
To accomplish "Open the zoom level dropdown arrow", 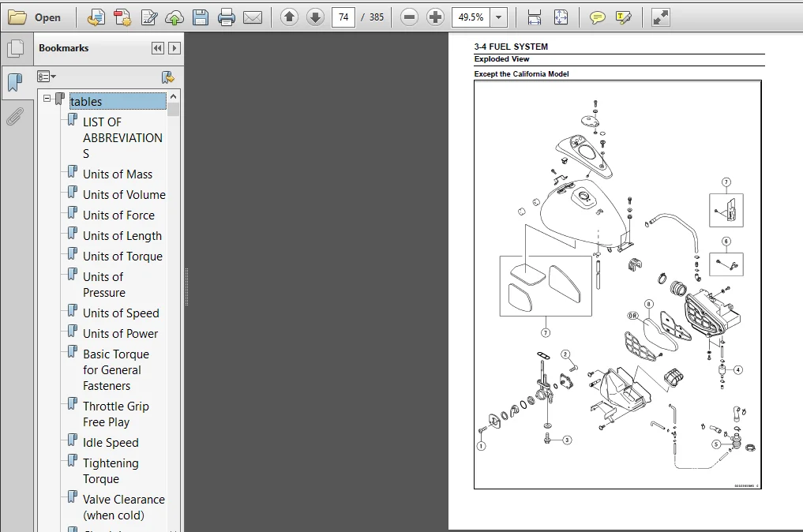I will (498, 17).
